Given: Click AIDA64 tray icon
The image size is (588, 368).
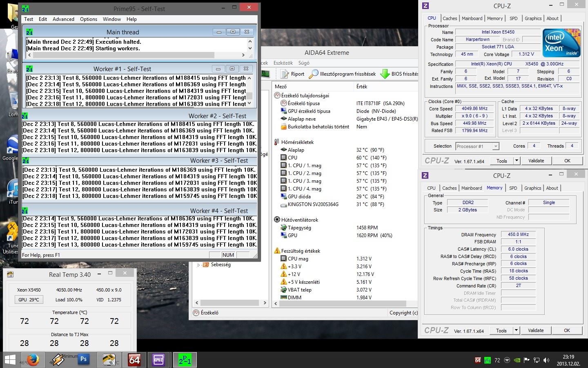Looking at the screenshot, I should (x=478, y=360).
